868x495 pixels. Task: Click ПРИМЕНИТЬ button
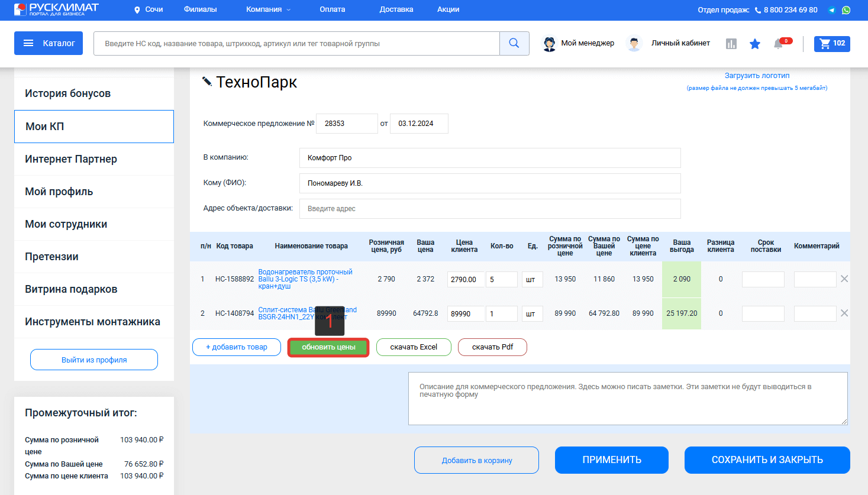point(612,460)
